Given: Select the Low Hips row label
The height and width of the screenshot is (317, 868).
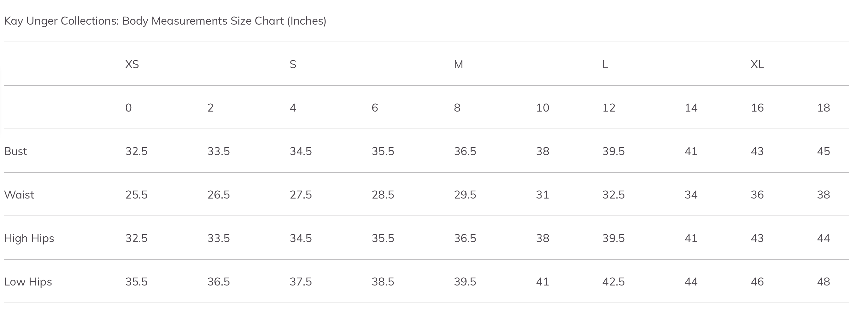Looking at the screenshot, I should (x=28, y=282).
